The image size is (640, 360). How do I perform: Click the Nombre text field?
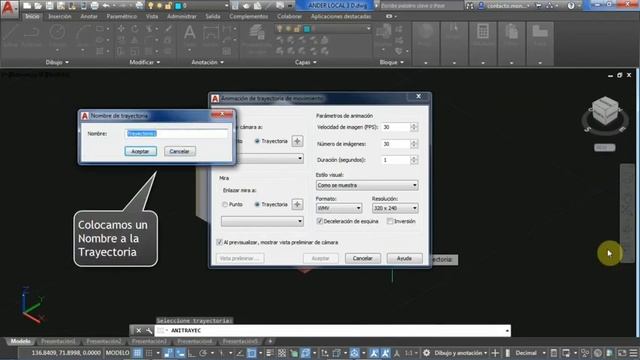click(176, 133)
